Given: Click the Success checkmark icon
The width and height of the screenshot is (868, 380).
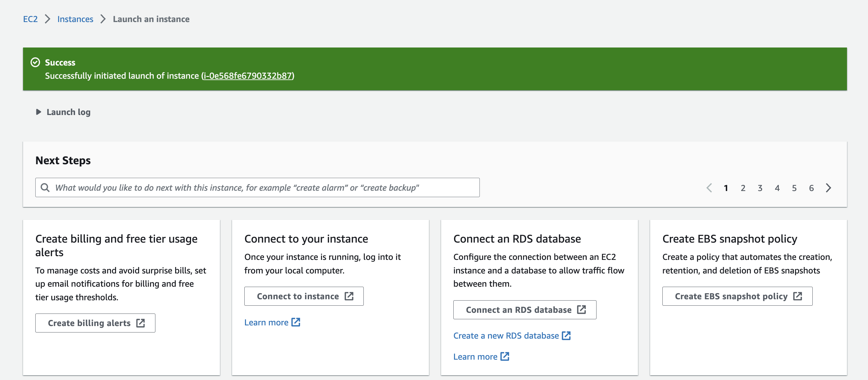Looking at the screenshot, I should point(35,62).
